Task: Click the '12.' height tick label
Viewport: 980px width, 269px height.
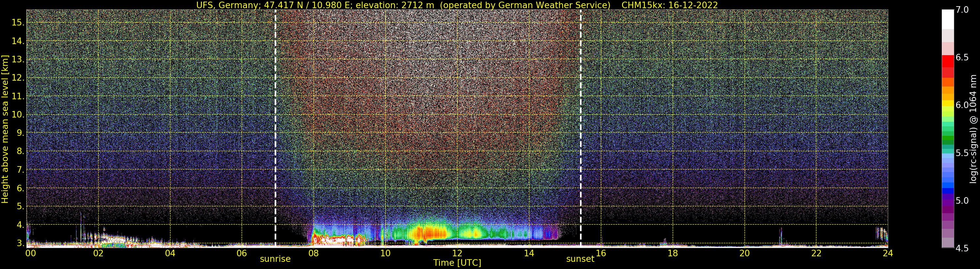Action: [x=18, y=78]
